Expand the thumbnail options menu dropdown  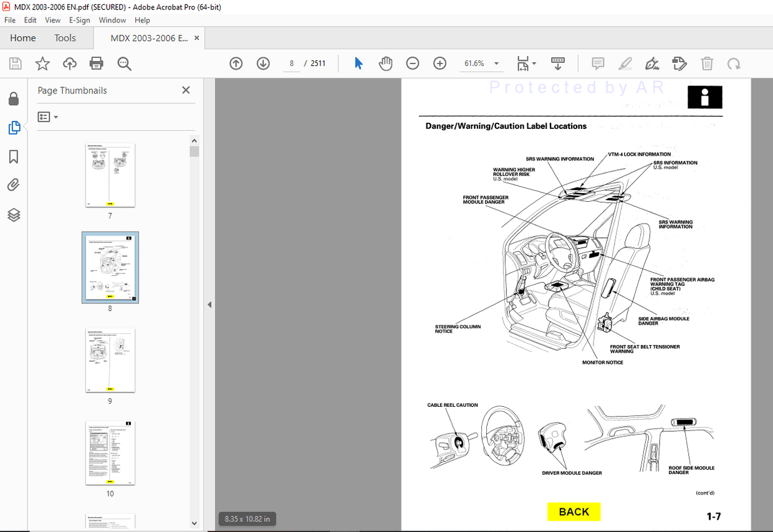click(x=48, y=117)
